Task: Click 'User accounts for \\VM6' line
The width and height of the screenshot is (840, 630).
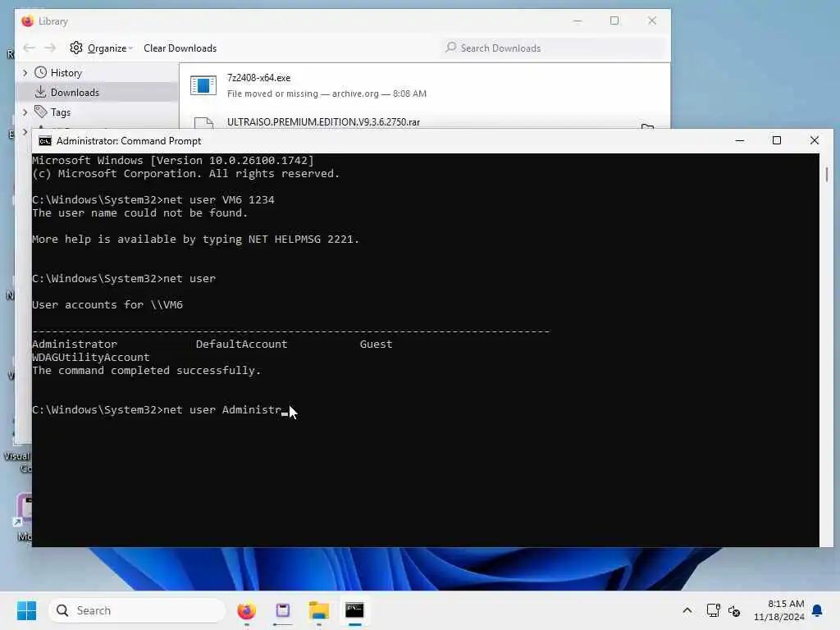Action: [107, 305]
